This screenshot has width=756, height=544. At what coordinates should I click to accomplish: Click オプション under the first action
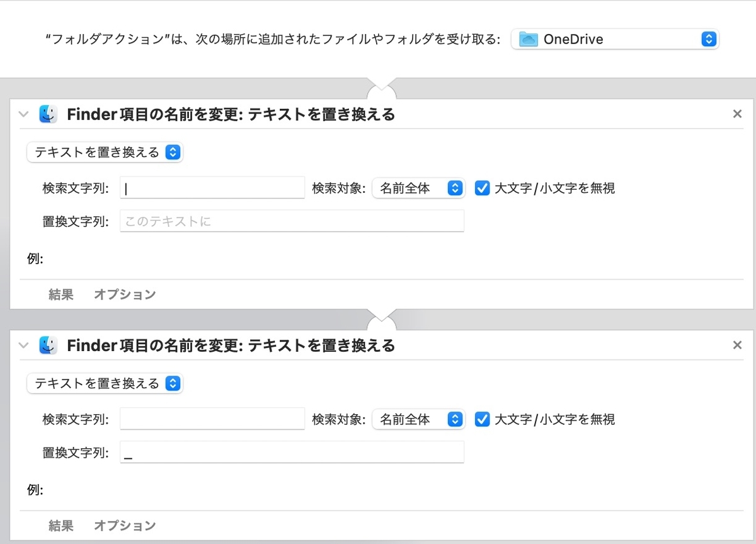tap(124, 294)
